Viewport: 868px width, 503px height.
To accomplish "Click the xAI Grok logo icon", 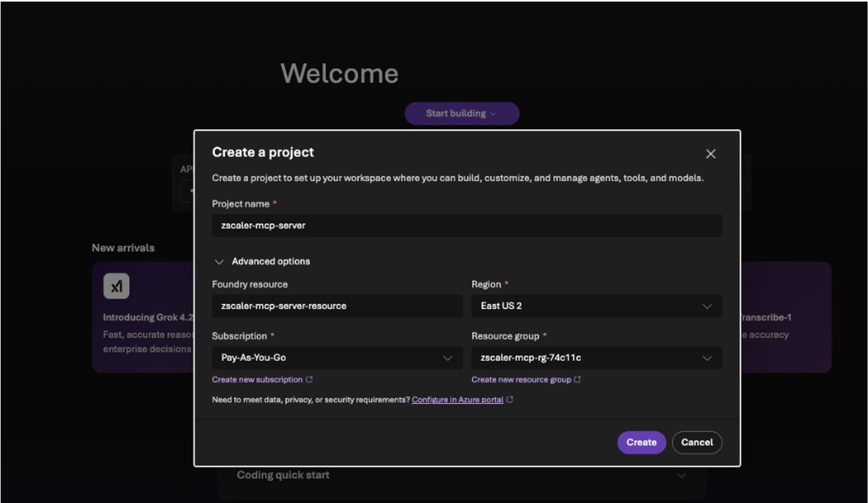I will pyautogui.click(x=116, y=286).
